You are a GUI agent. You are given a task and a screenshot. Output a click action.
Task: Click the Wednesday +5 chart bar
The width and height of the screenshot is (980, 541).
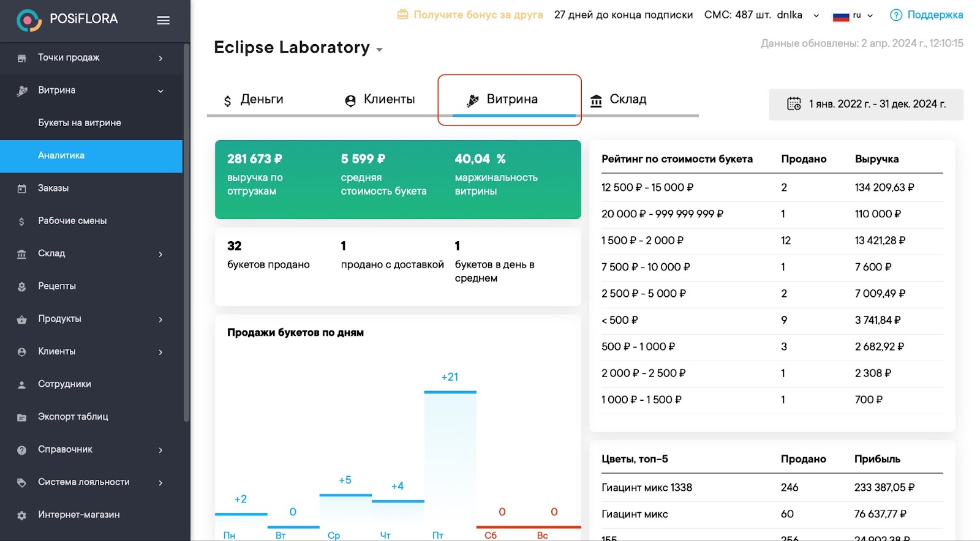coord(345,510)
